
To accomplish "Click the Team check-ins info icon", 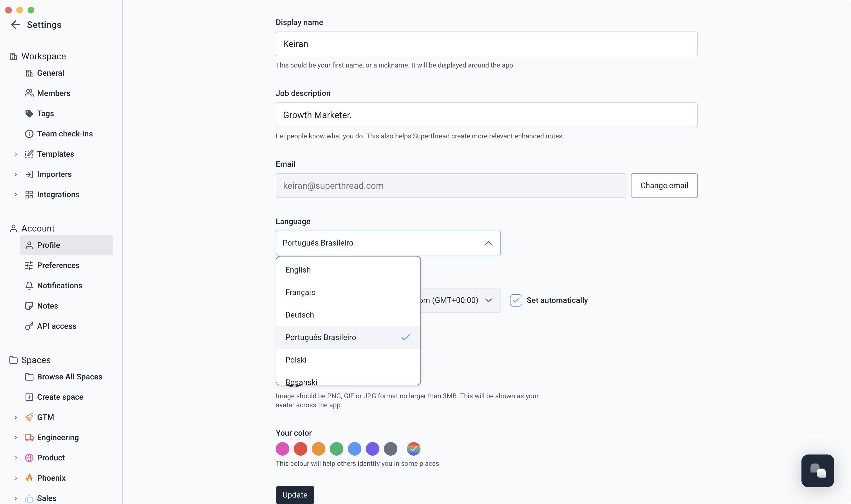I will [29, 134].
